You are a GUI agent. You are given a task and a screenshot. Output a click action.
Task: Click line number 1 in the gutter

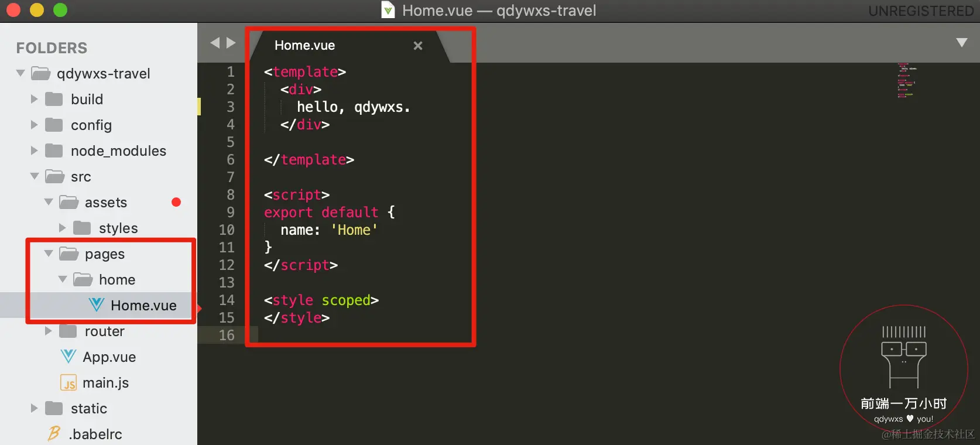coord(231,71)
